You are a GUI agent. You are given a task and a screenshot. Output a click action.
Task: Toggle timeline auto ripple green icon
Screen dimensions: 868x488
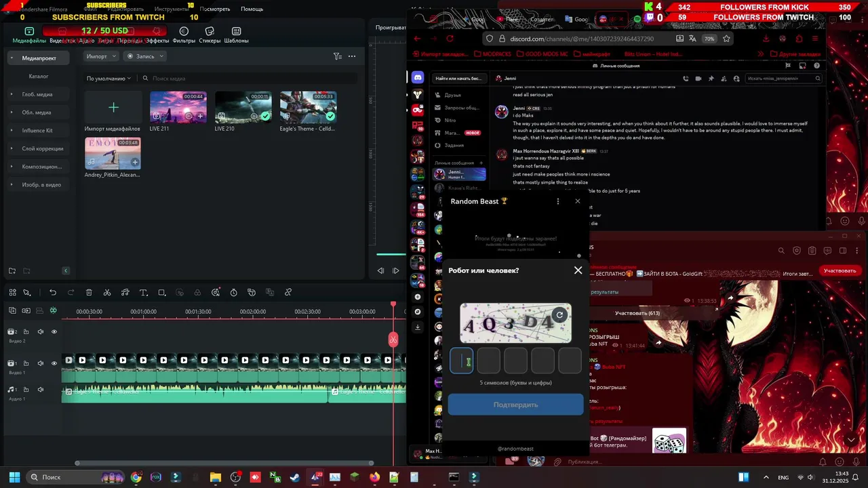54,310
